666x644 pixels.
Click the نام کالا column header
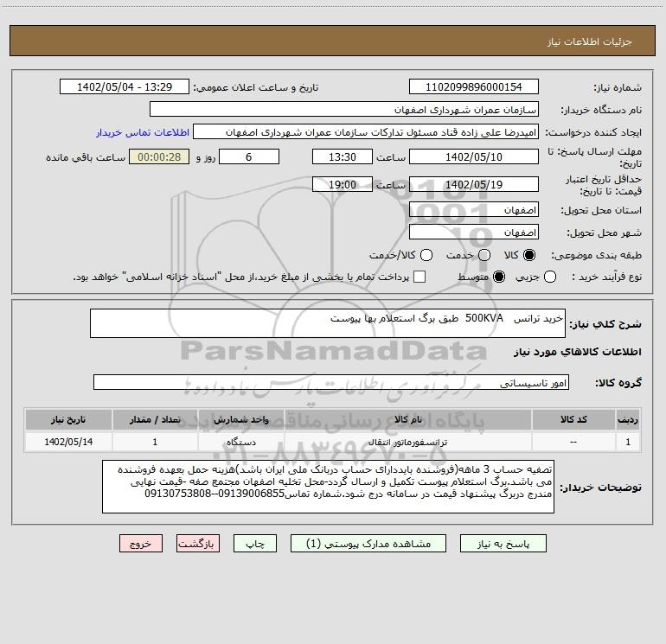point(407,419)
